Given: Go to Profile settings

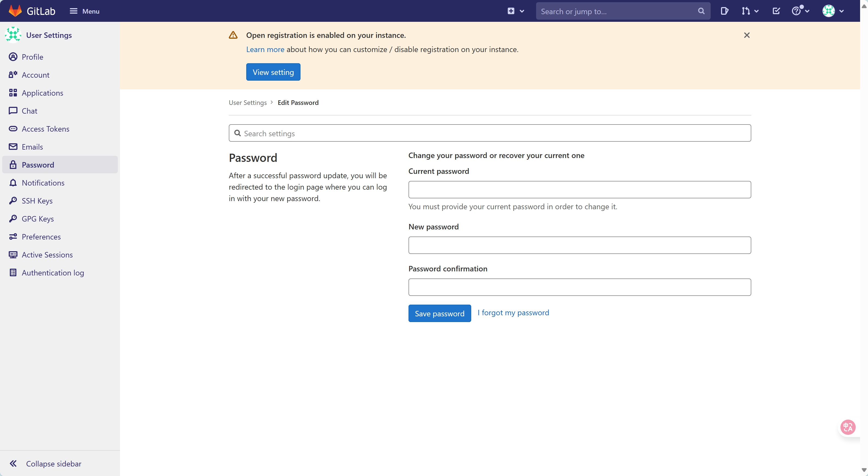Looking at the screenshot, I should pyautogui.click(x=60, y=57).
